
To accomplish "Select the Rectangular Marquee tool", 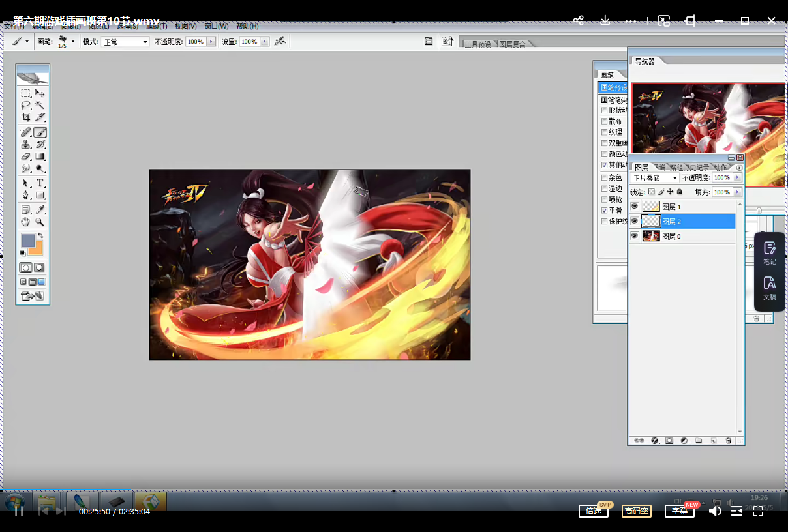I will [x=25, y=94].
